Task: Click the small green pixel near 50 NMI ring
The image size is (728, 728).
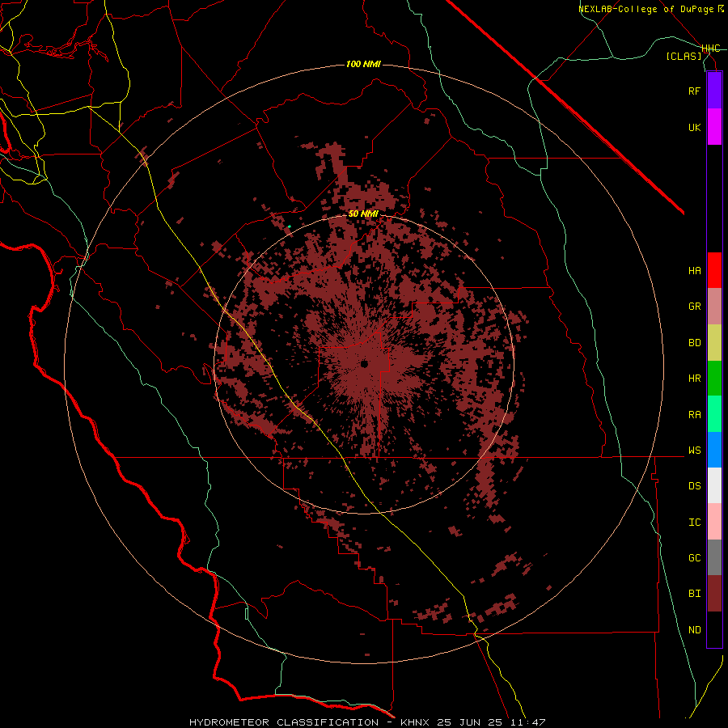Action: point(290,226)
